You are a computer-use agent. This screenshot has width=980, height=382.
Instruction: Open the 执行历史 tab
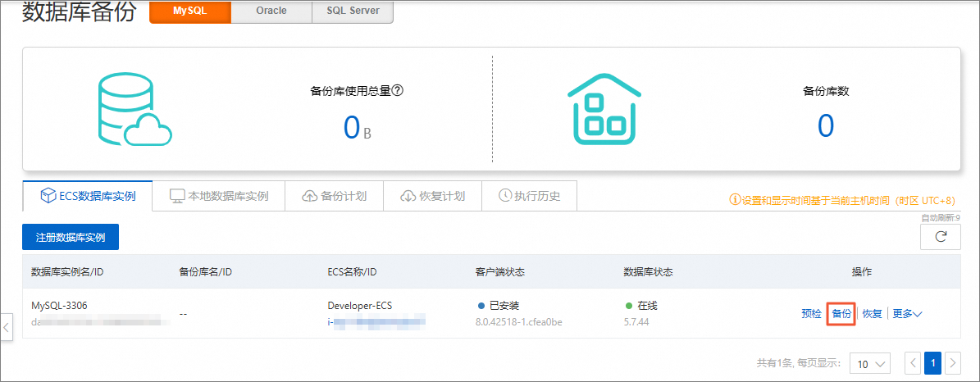point(529,196)
